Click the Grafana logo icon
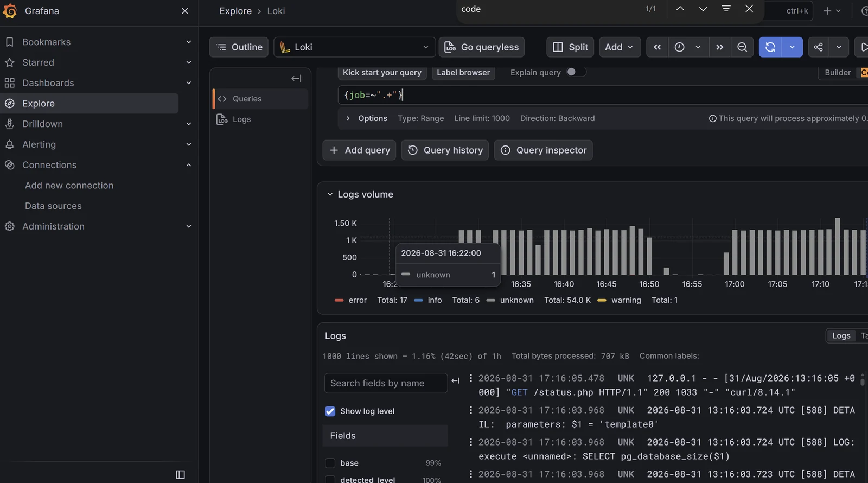The image size is (868, 483). click(10, 11)
